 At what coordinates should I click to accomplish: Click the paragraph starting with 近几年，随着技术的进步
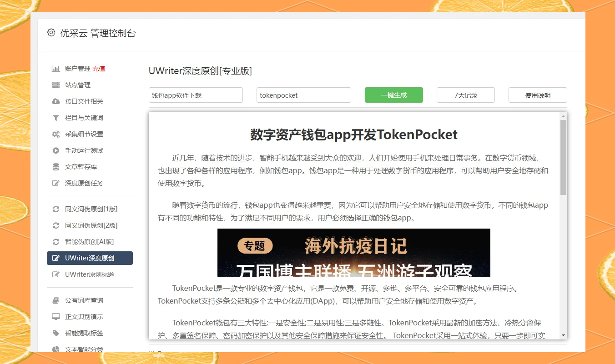(x=353, y=171)
